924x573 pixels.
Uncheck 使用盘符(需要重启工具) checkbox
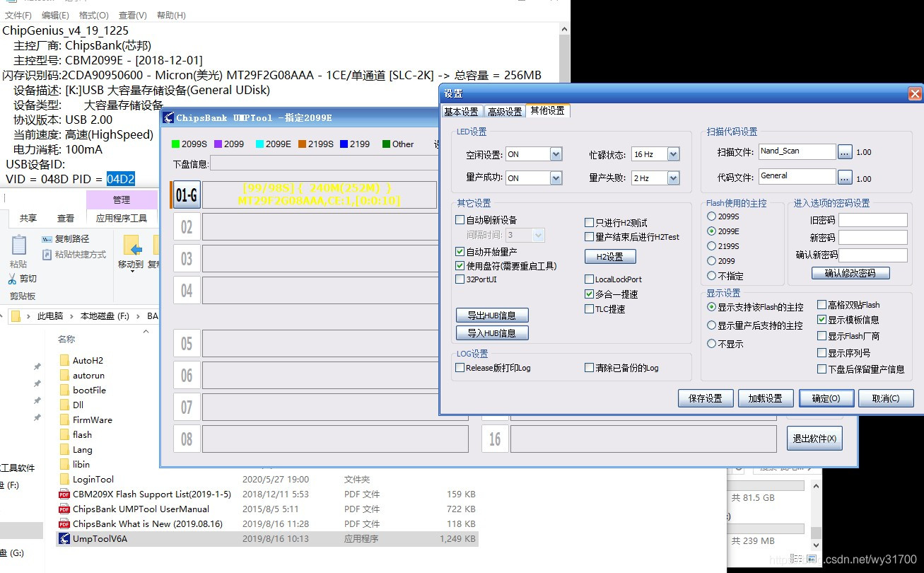coord(460,265)
